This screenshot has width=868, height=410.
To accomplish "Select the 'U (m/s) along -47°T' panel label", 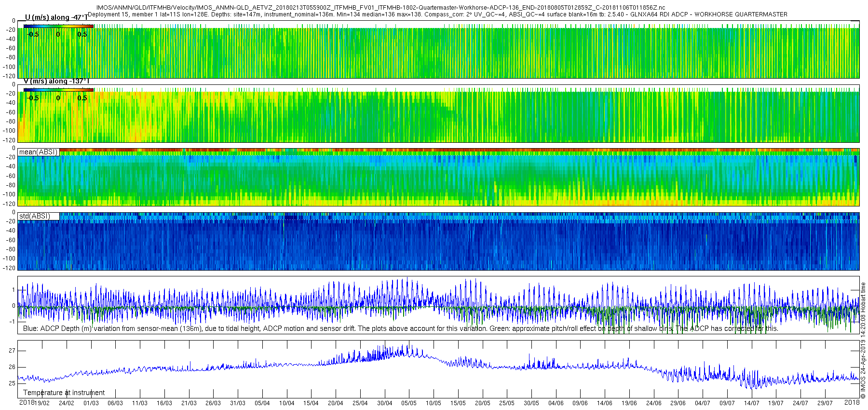I will click(56, 17).
